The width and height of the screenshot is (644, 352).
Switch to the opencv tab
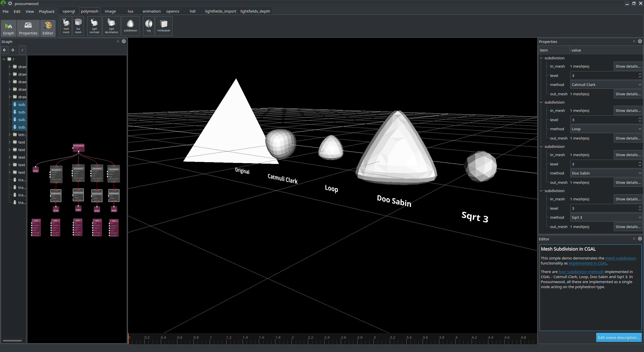[173, 11]
